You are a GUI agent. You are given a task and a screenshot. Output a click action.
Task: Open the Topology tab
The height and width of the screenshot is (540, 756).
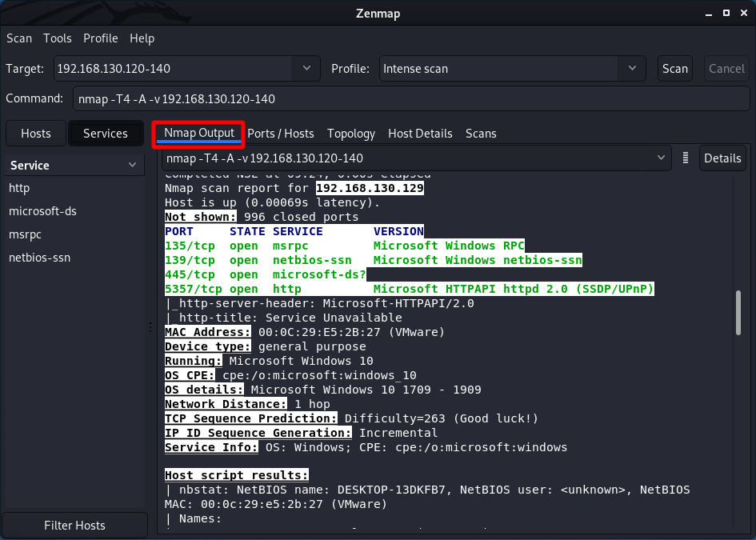click(351, 134)
